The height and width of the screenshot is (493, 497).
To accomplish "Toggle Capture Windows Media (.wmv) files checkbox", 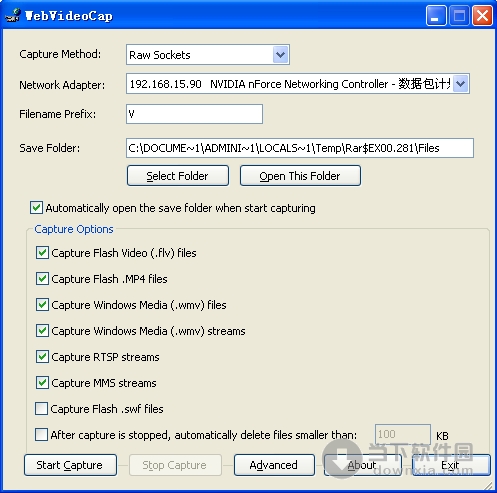I will (42, 305).
